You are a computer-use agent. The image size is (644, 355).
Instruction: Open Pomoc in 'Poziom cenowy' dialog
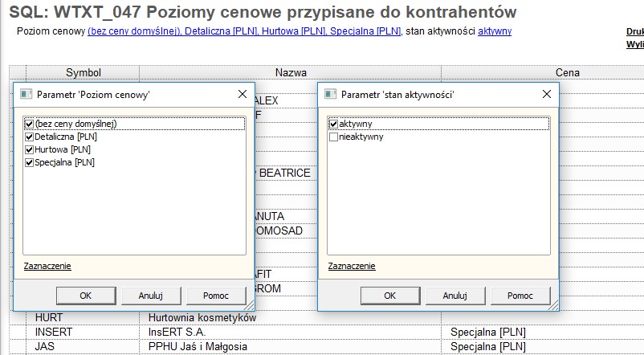(x=216, y=296)
